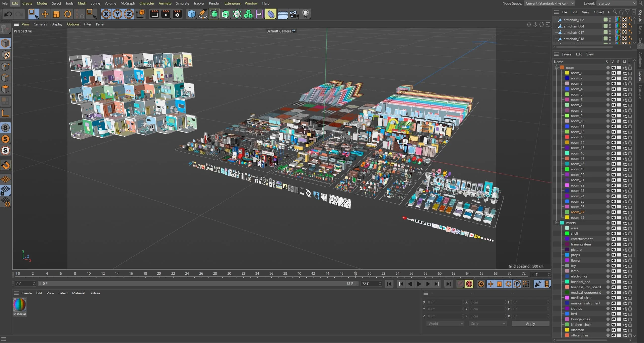Screen dimensions: 644x343
Task: Toggle sound playback speaker icon
Action: pyautogui.click(x=538, y=284)
